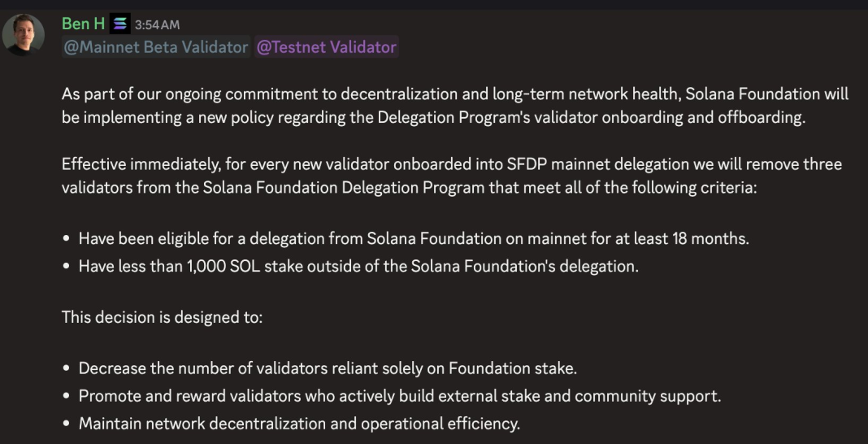
Task: Click the Ben H username
Action: 83,24
